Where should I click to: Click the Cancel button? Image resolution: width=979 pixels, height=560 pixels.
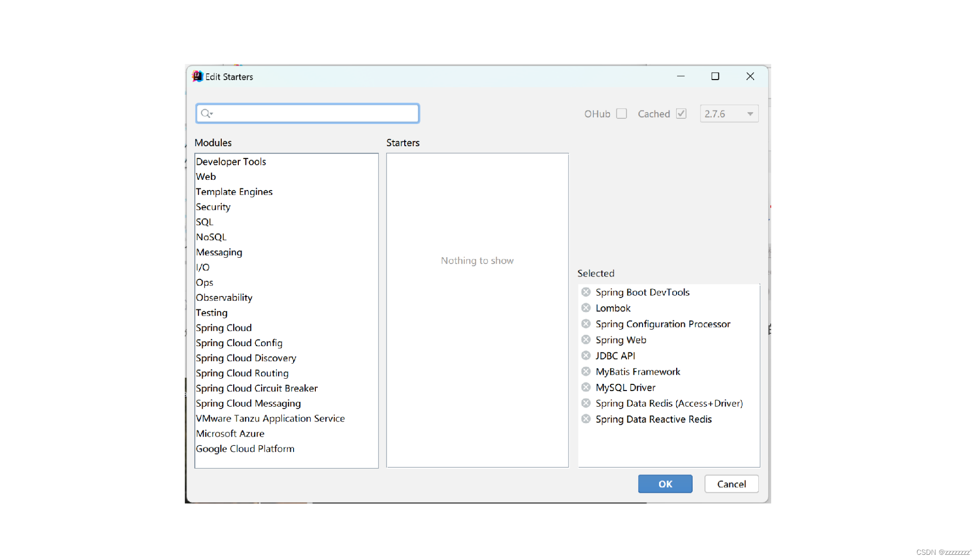point(731,484)
